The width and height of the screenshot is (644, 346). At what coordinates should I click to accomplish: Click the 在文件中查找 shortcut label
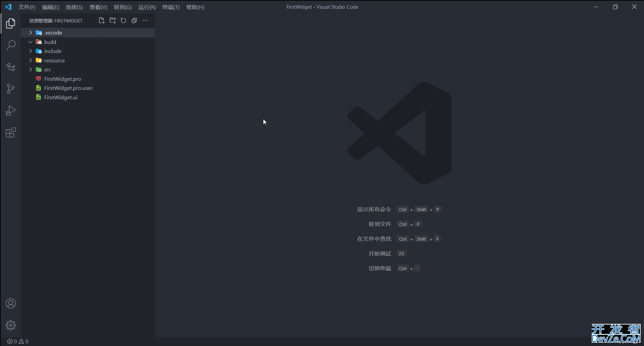tap(374, 239)
